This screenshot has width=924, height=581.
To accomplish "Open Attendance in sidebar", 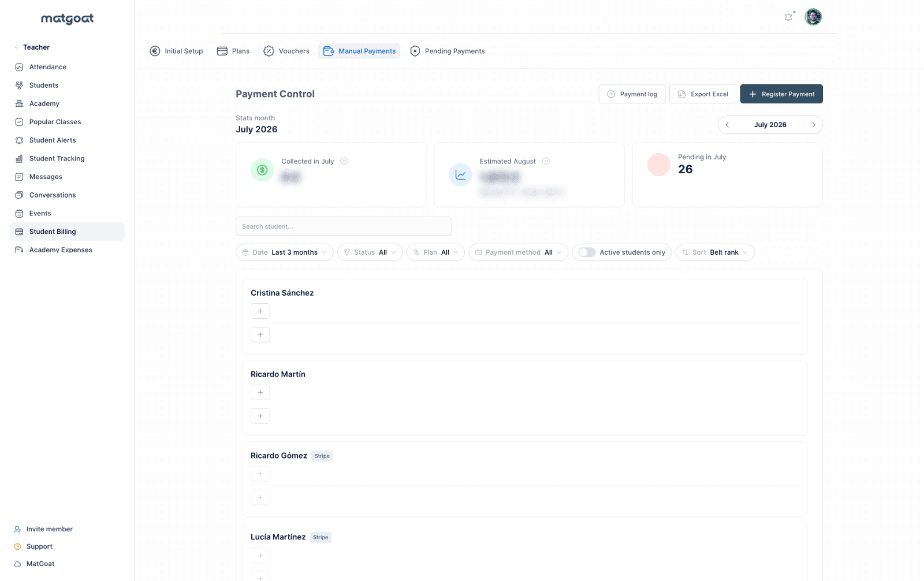I will 67,67.
